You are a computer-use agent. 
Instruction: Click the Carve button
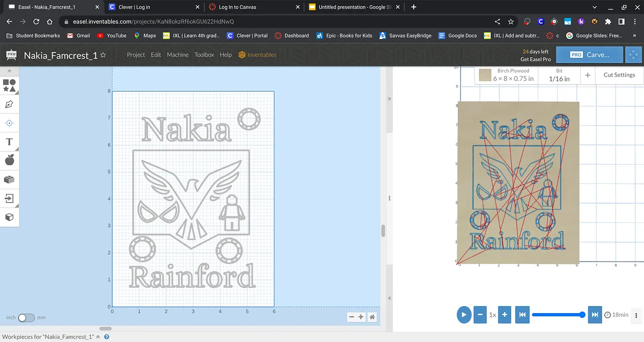pos(589,55)
